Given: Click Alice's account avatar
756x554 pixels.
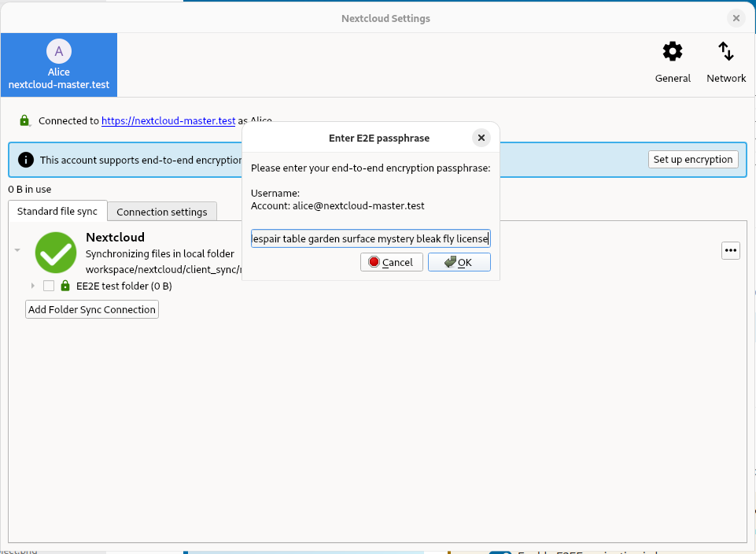Looking at the screenshot, I should click(58, 52).
